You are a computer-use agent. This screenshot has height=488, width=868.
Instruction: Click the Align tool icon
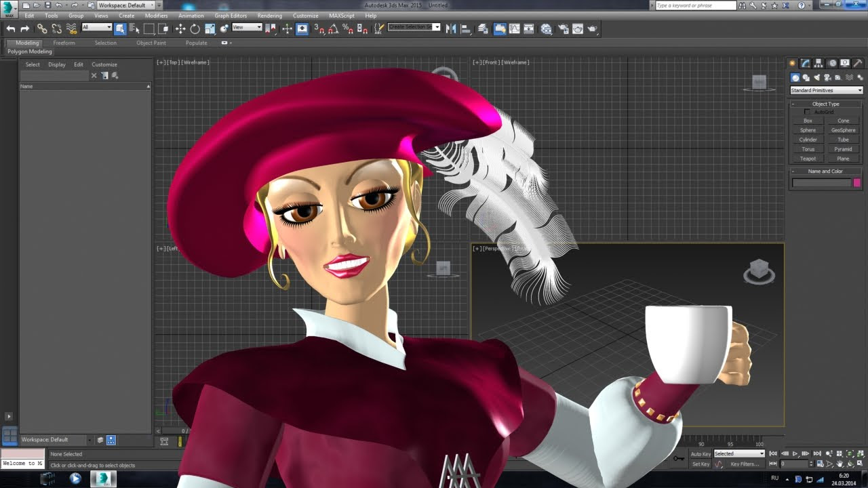pyautogui.click(x=466, y=28)
